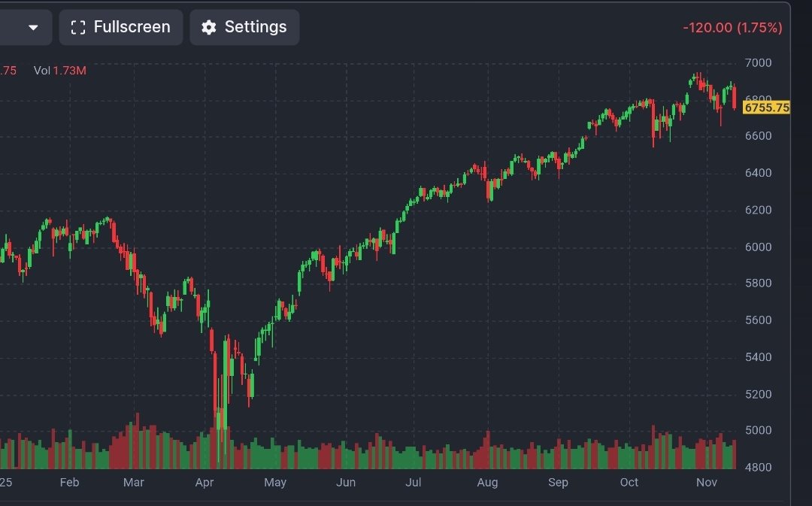Expand the dropdown arrow left of Fullscreen
The width and height of the screenshot is (812, 506).
[33, 28]
